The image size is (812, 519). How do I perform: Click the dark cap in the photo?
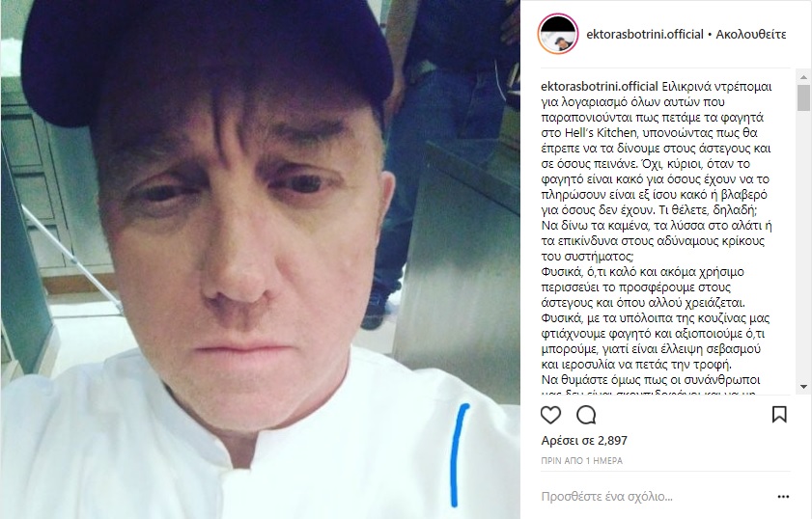tap(208, 57)
